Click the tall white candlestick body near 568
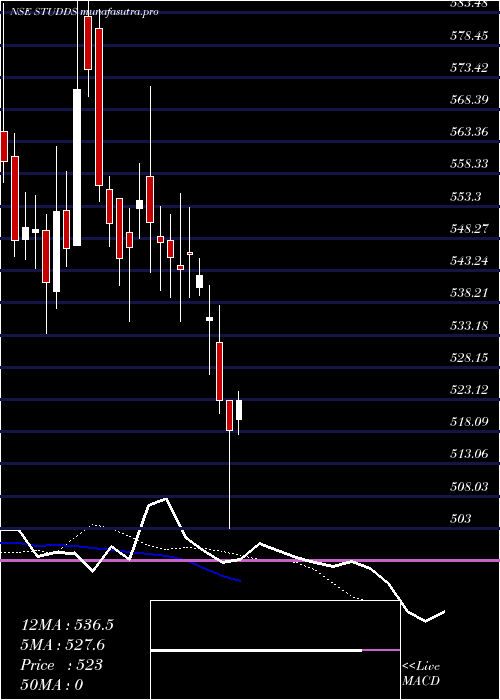The image size is (500, 700). coord(77,167)
